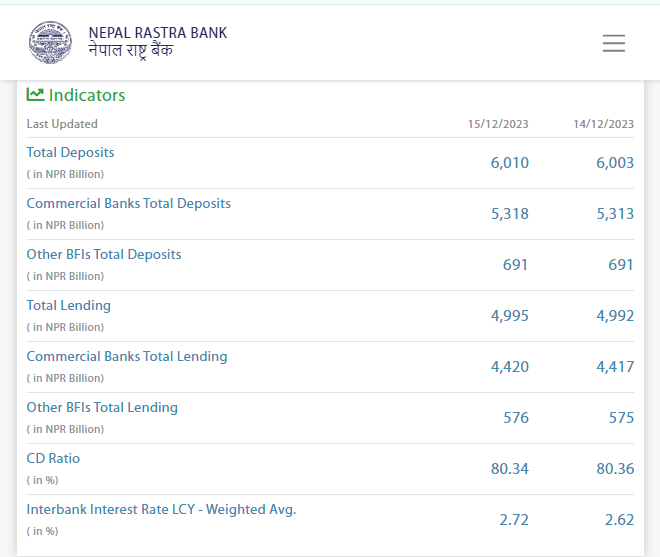Open Commercial Banks Total Deposits link
Viewport: 660px width, 557px height.
click(128, 204)
